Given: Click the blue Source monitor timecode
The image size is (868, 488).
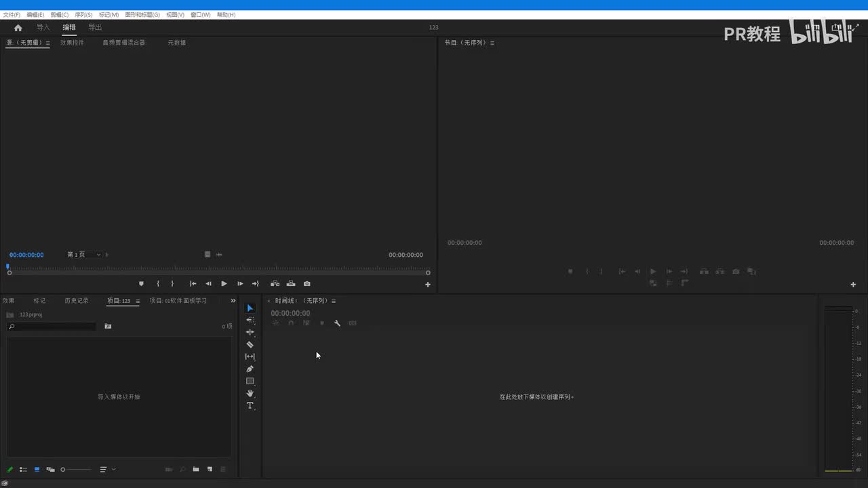Looking at the screenshot, I should click(x=26, y=255).
